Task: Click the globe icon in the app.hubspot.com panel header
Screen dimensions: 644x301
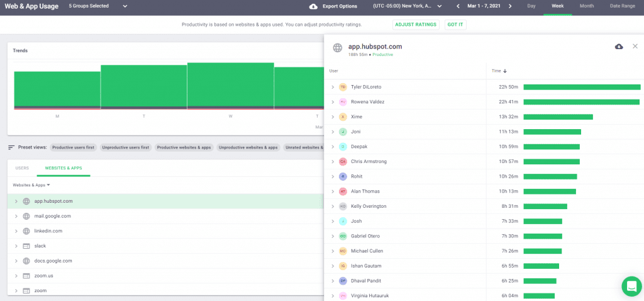Action: 337,48
